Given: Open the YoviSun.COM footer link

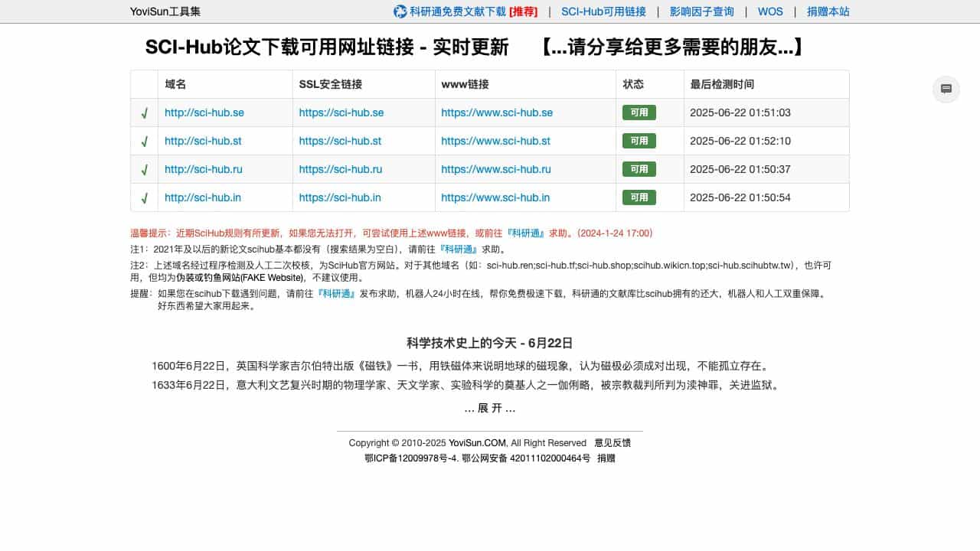Looking at the screenshot, I should click(478, 443).
